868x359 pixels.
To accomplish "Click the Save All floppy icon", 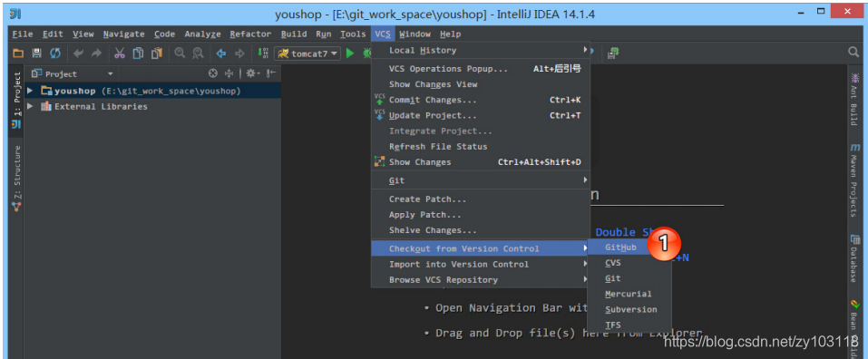I will point(36,53).
